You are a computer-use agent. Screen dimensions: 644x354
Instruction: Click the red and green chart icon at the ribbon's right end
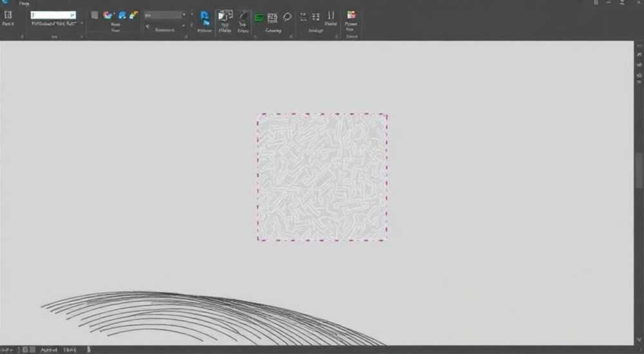(x=351, y=15)
